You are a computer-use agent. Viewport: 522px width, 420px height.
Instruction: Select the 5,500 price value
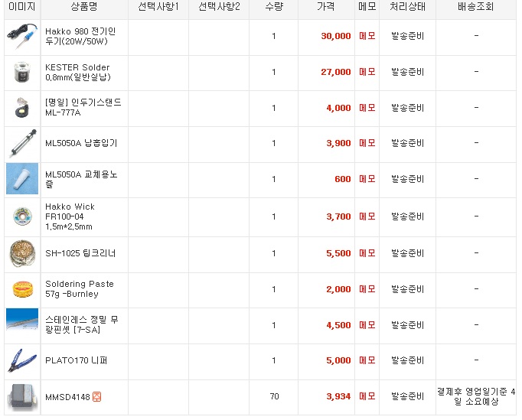(338, 253)
